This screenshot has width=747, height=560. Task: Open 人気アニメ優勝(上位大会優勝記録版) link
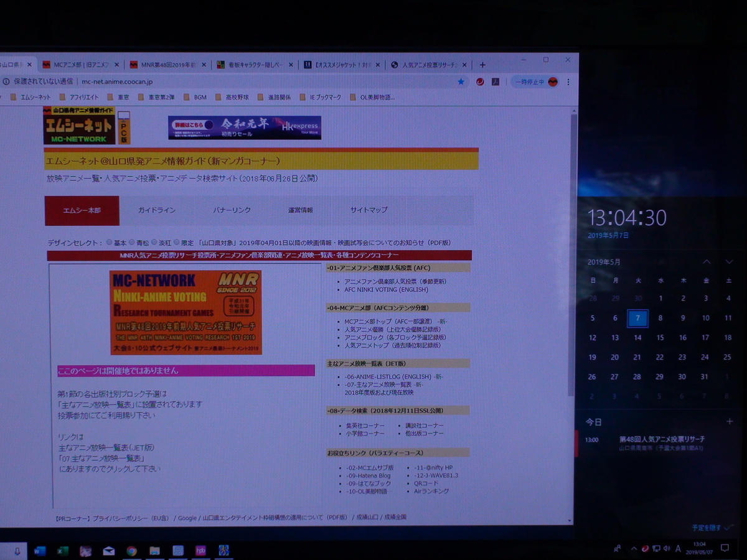coord(392,329)
